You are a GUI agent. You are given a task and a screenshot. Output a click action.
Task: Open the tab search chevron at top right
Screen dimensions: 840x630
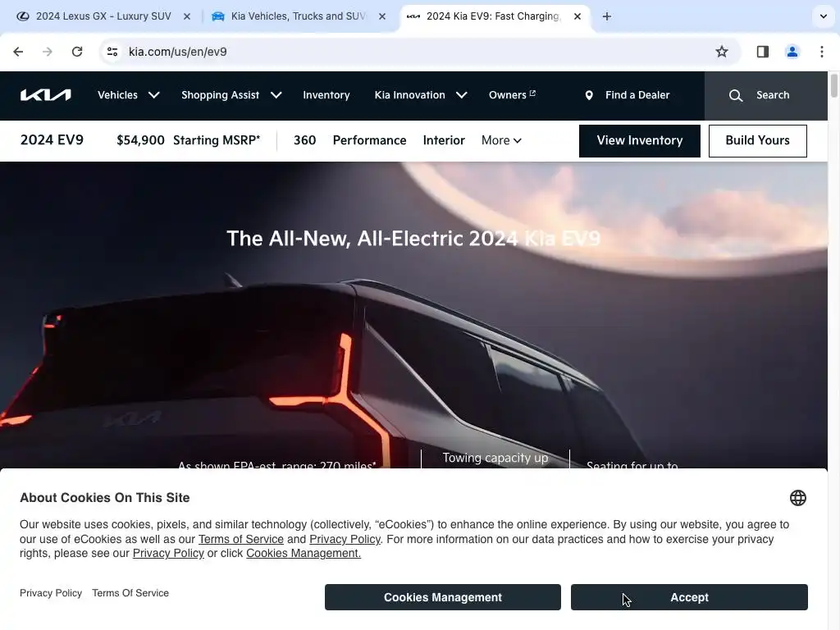pos(824,16)
